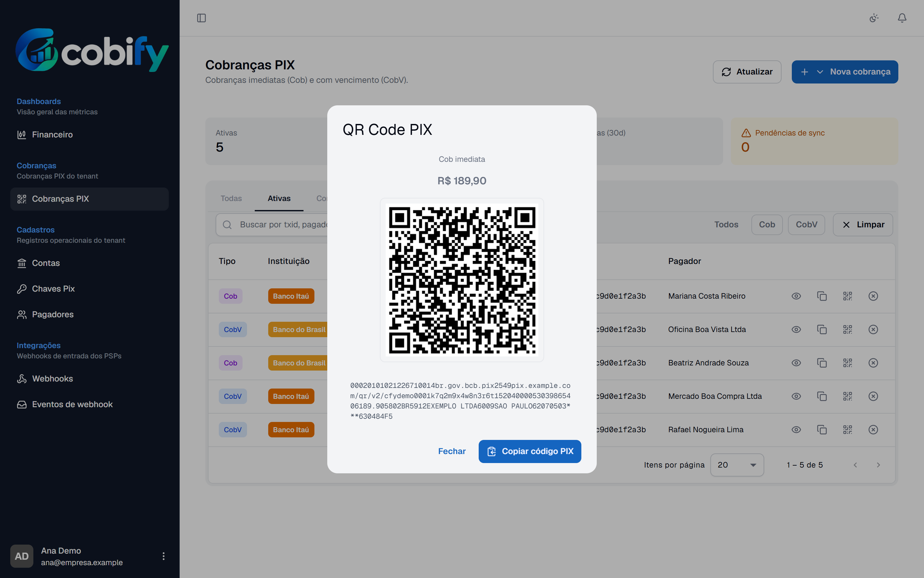Cancel the Beatriz Andrade Souza charge
Image resolution: width=924 pixels, height=578 pixels.
coord(873,363)
